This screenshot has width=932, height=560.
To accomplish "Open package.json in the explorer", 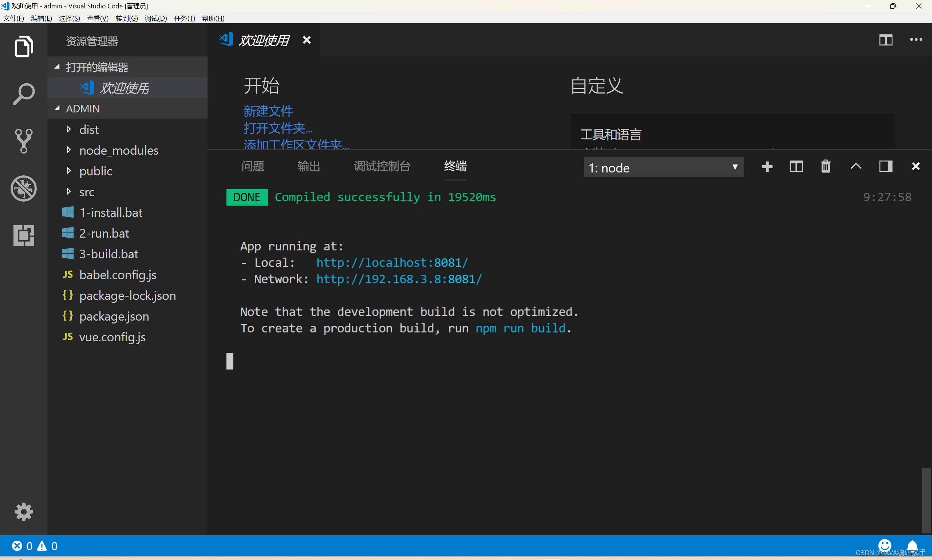I will pyautogui.click(x=127, y=316).
